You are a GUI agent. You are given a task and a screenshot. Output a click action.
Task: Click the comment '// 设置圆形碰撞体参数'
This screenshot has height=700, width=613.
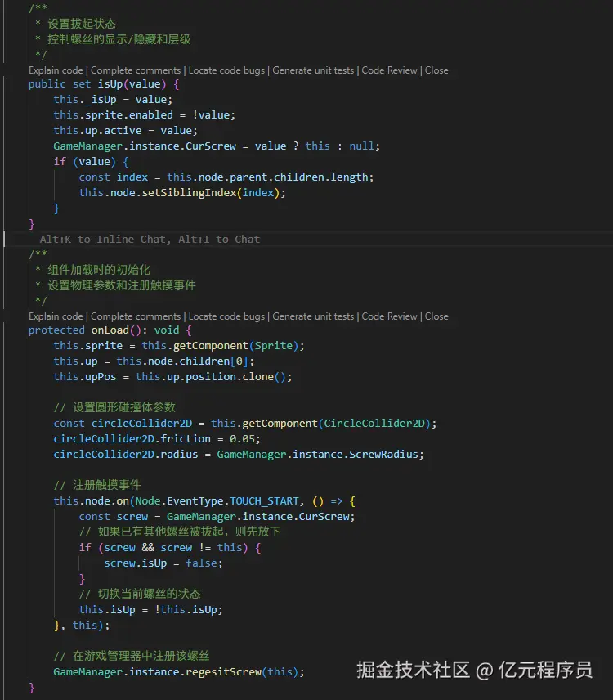pos(114,407)
